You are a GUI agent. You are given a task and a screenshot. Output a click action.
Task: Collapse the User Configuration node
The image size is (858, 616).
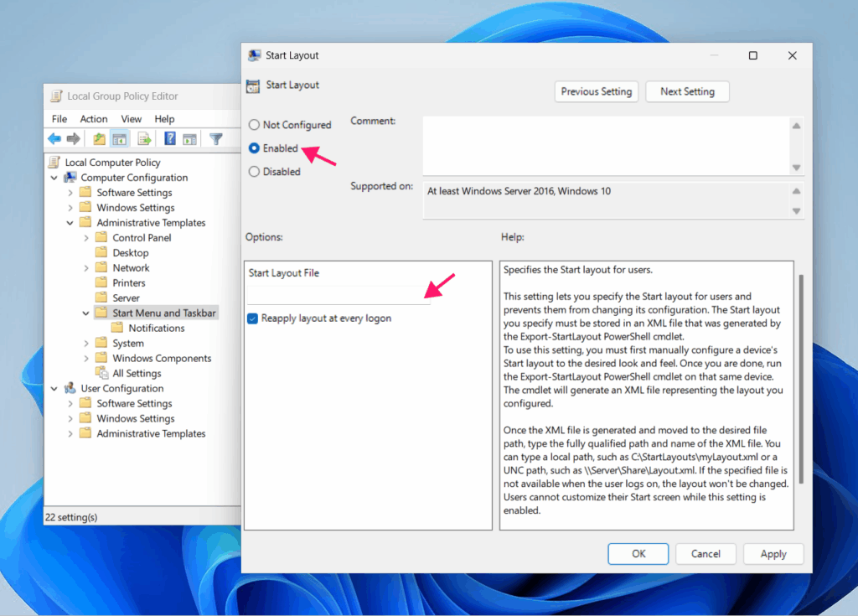[x=54, y=389]
